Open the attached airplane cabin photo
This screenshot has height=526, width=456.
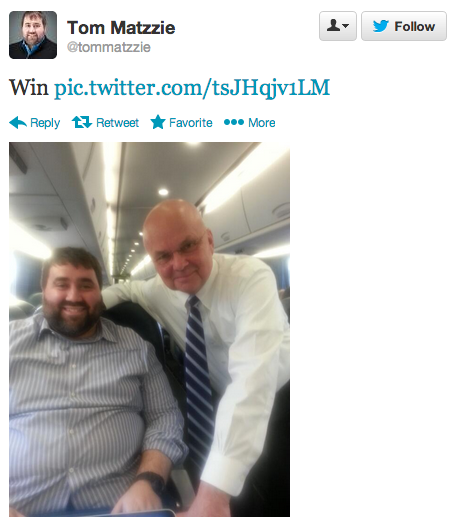click(x=149, y=329)
